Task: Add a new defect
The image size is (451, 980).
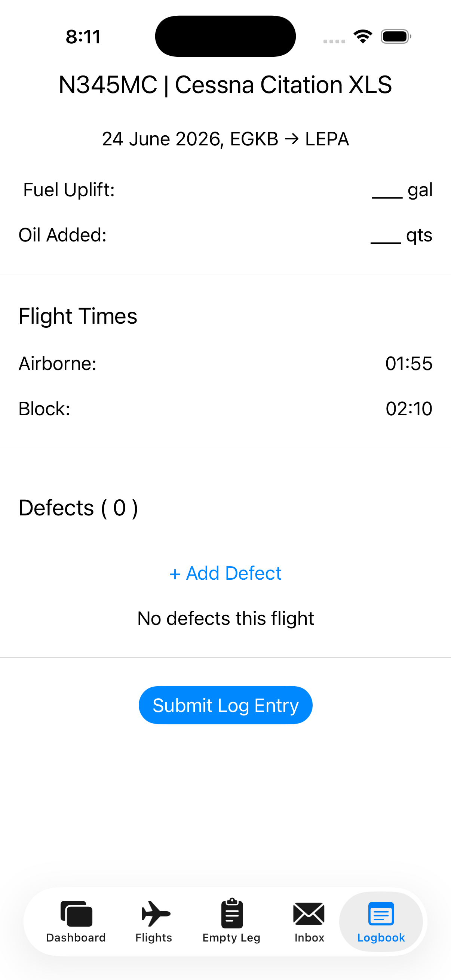Action: 225,573
